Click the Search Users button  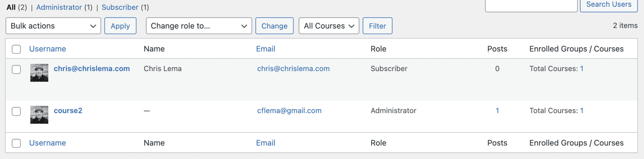[x=608, y=5]
